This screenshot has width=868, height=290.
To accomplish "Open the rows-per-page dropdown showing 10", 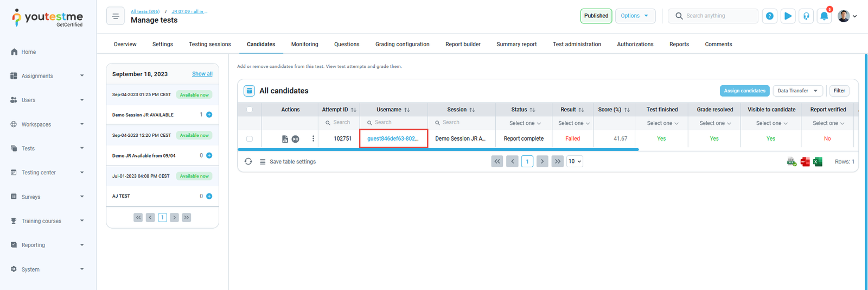I will [x=575, y=161].
